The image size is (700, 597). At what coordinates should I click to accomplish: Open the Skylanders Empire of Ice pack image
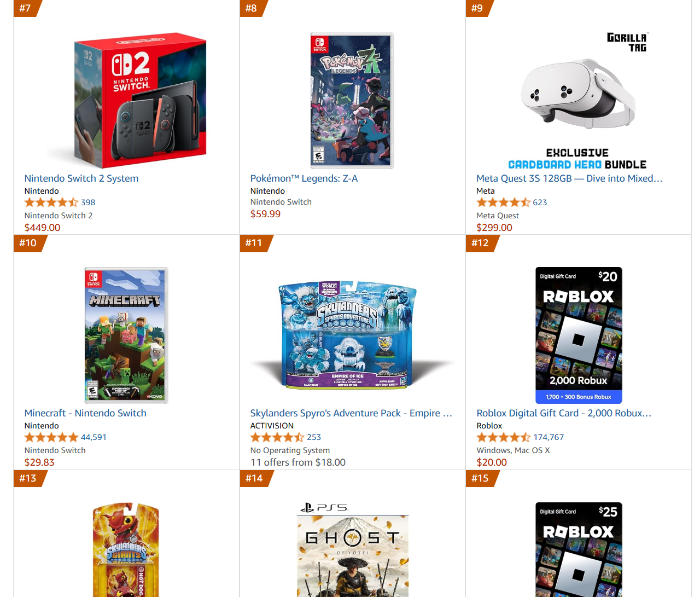[x=352, y=335]
